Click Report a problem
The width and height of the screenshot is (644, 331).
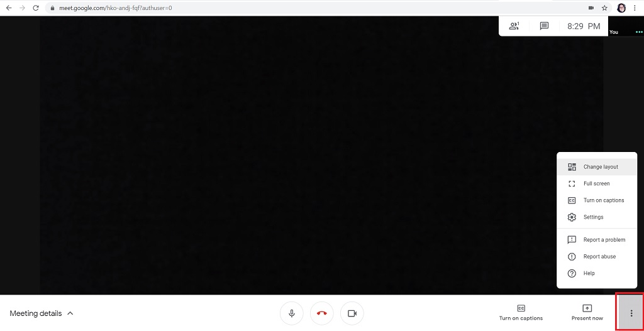point(604,240)
